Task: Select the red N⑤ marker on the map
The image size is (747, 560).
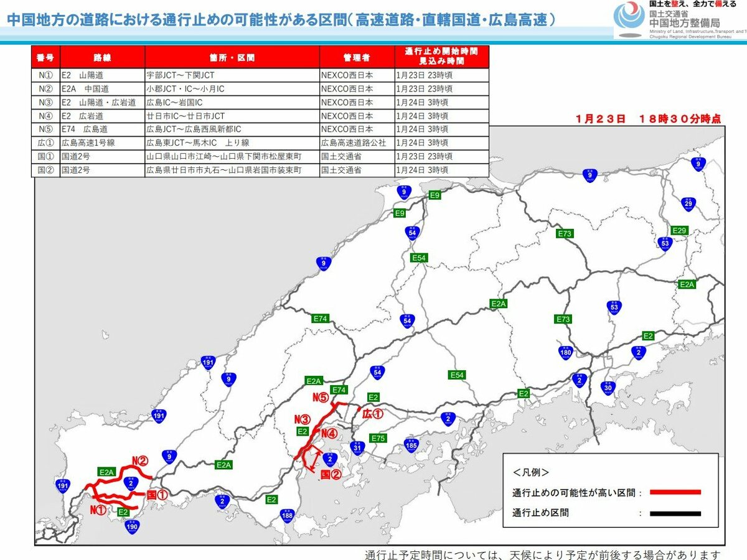Action: 321,397
